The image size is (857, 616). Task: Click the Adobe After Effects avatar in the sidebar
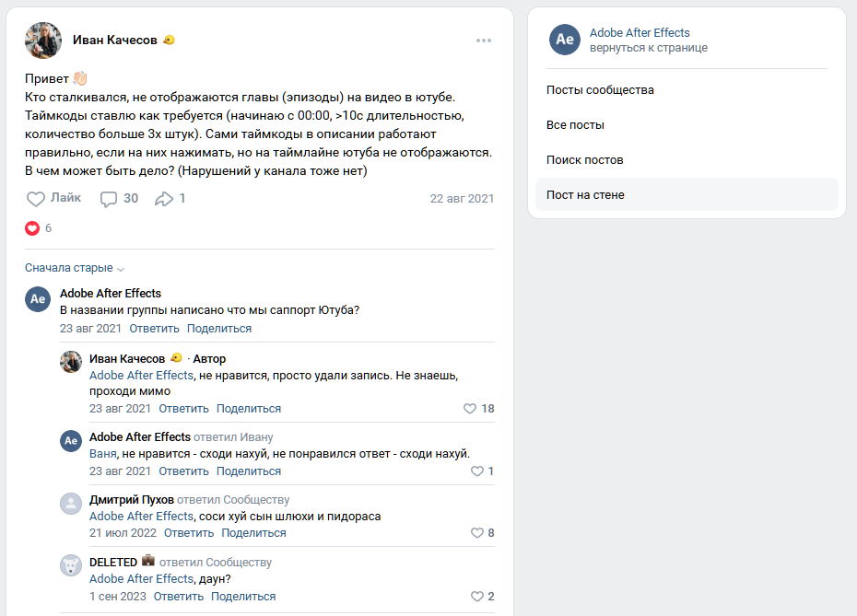pos(565,40)
